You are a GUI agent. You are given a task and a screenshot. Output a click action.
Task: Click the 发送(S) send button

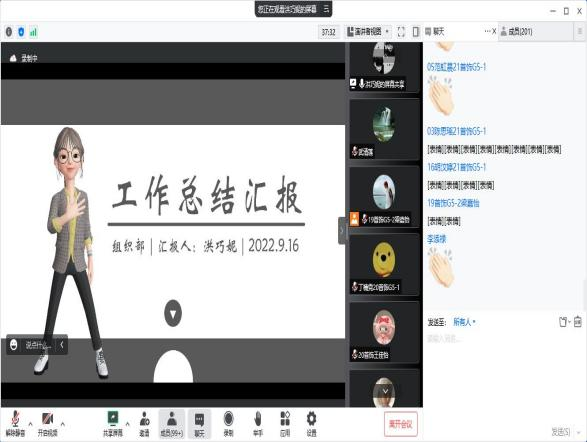(561, 432)
